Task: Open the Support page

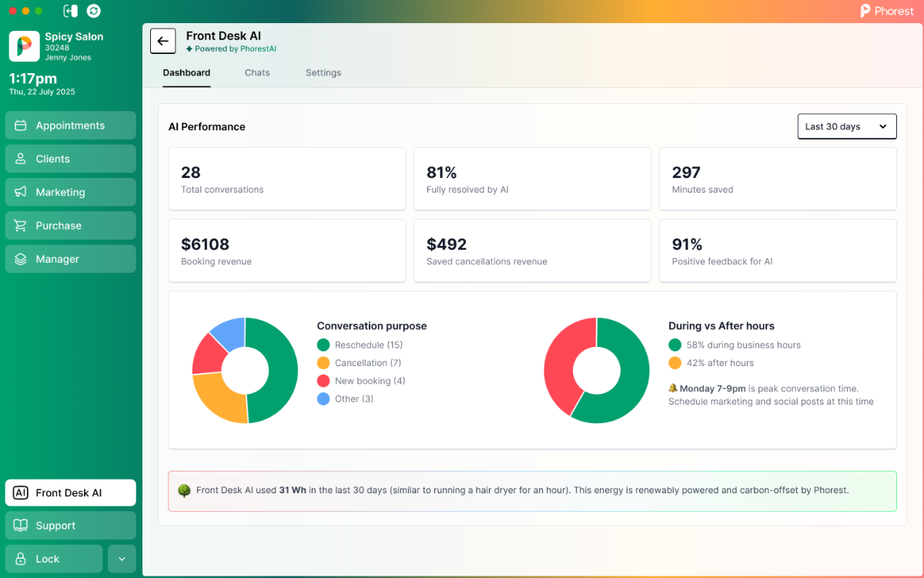Action: tap(71, 526)
